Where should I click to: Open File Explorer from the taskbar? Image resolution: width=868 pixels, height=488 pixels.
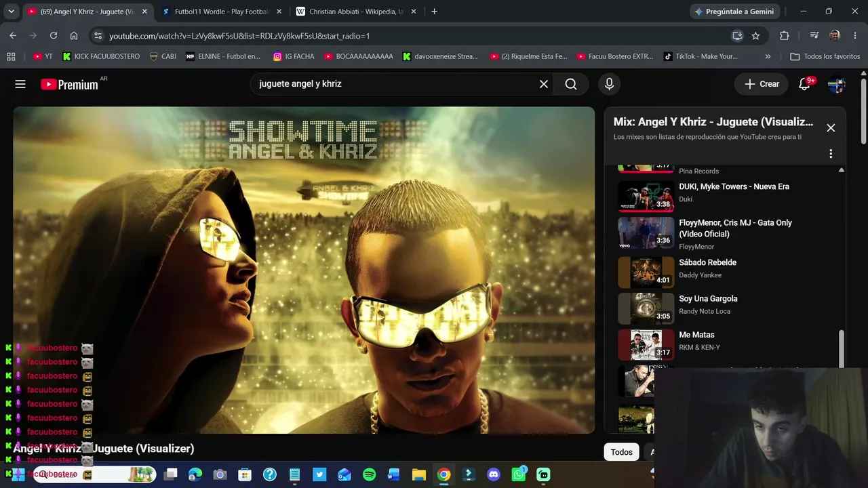(419, 474)
